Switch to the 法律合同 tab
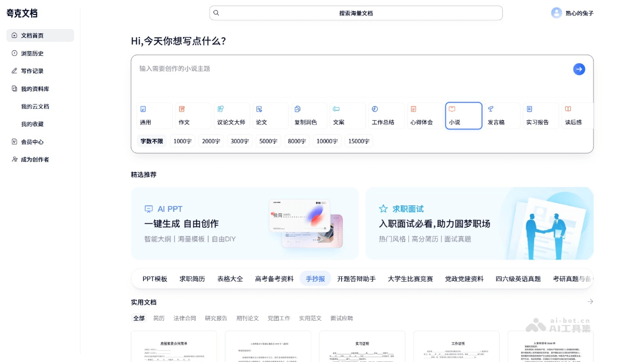The width and height of the screenshot is (644, 362). click(x=185, y=319)
